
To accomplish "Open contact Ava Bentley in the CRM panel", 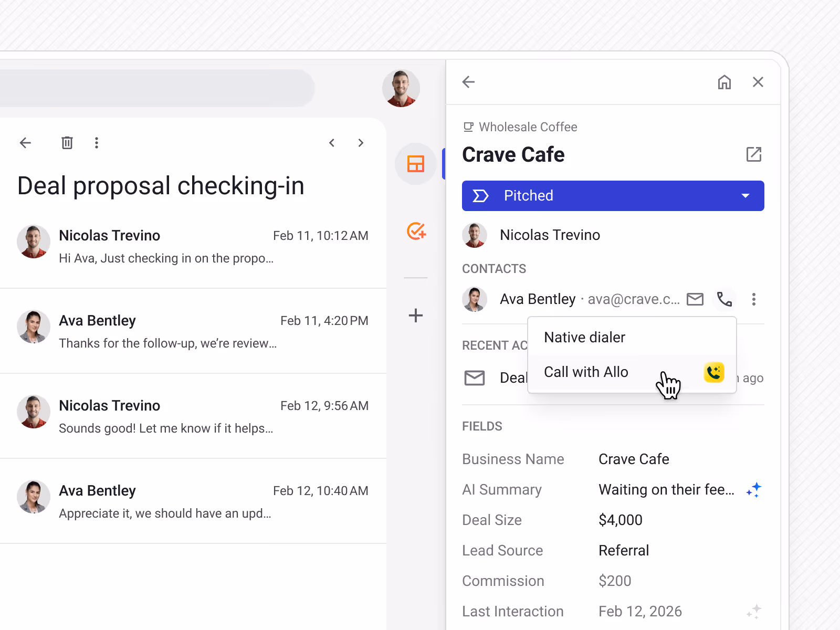I will [x=538, y=299].
